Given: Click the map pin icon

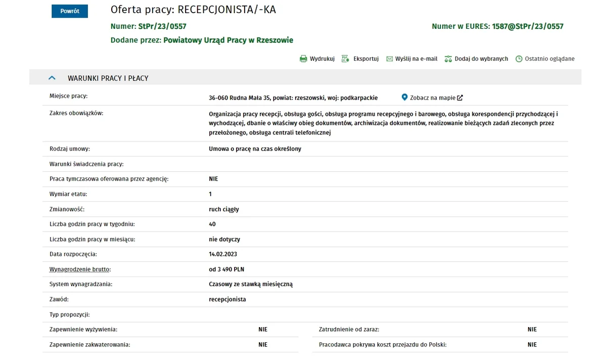Looking at the screenshot, I should pos(404,97).
